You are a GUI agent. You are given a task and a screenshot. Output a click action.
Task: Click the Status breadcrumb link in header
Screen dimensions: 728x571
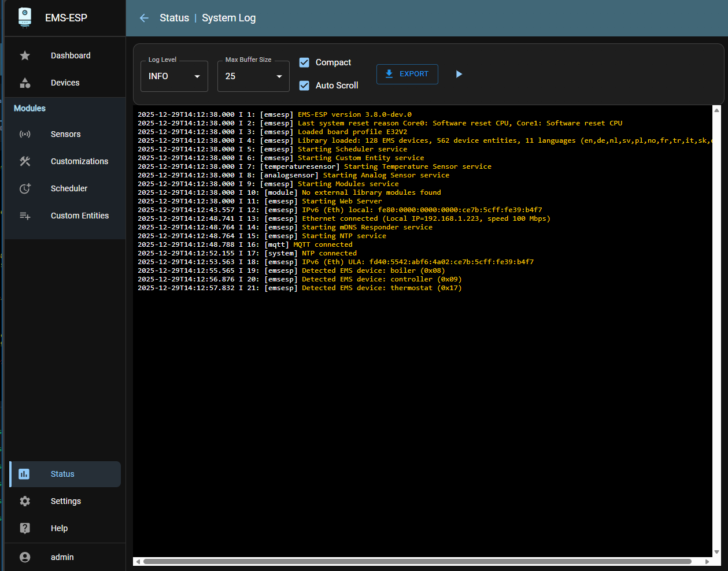click(174, 18)
